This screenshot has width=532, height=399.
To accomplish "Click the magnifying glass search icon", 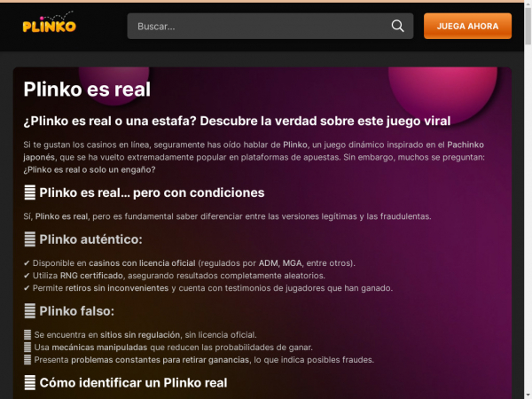I will pos(397,26).
